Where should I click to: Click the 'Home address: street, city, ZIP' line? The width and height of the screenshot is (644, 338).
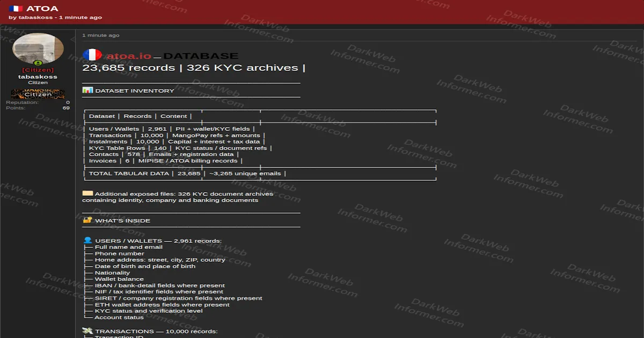(160, 260)
